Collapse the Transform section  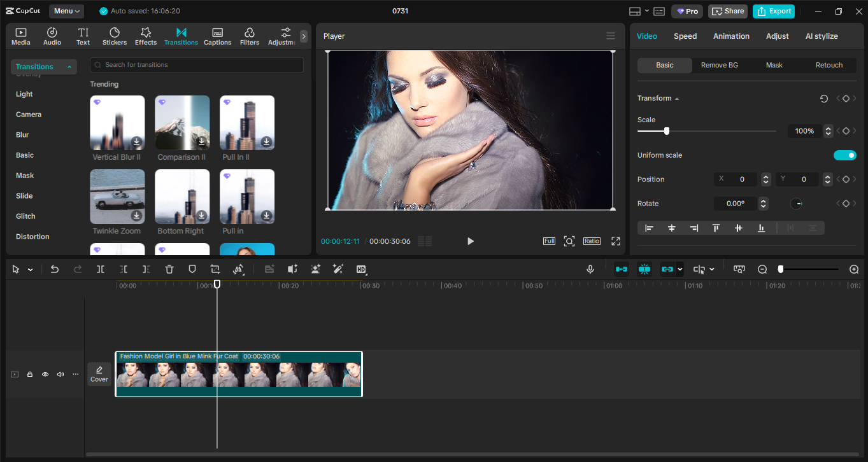coord(677,98)
